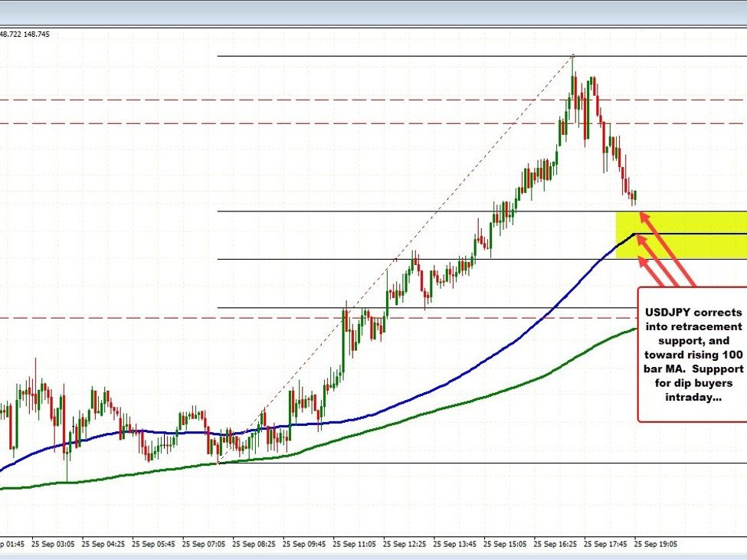Click the upper horizontal resistance line at the top
The image size is (747, 560).
point(383,56)
